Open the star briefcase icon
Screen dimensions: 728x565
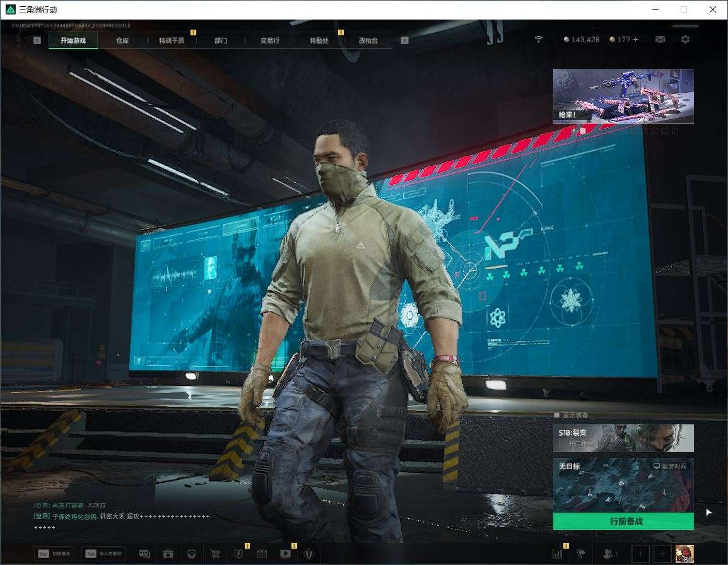click(x=168, y=554)
